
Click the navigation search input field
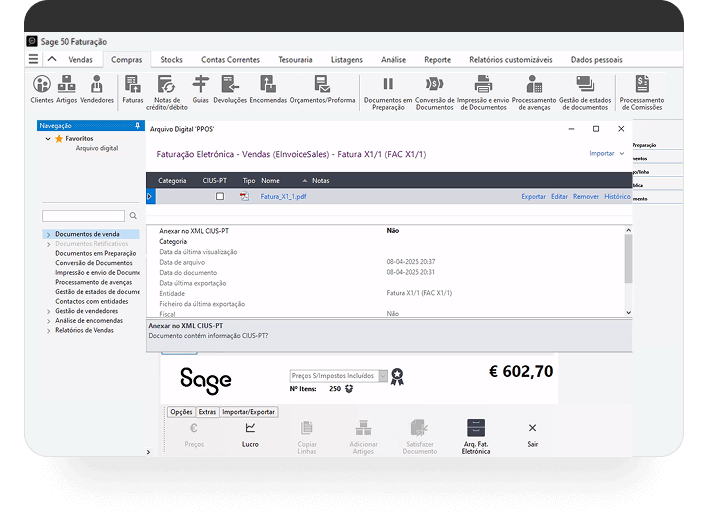83,216
